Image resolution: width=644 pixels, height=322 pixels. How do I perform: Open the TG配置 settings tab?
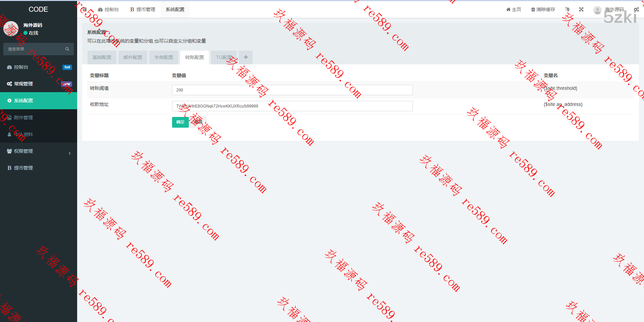pyautogui.click(x=224, y=57)
